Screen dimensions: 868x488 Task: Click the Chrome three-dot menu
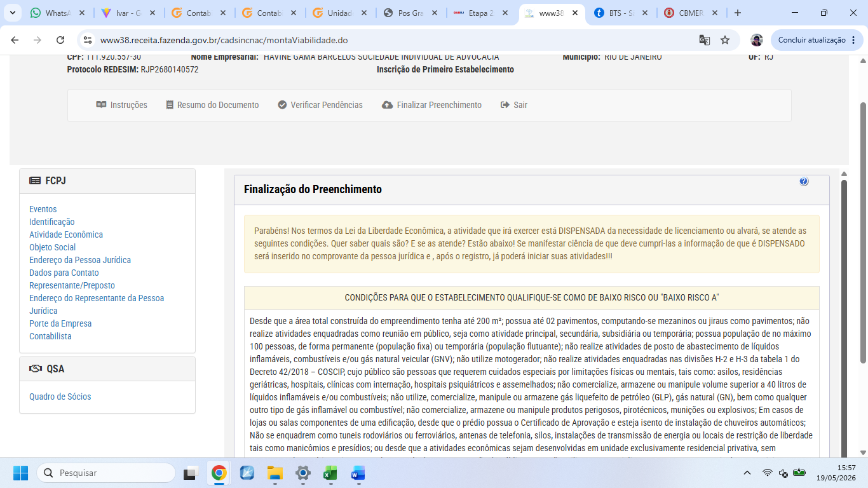coord(853,40)
